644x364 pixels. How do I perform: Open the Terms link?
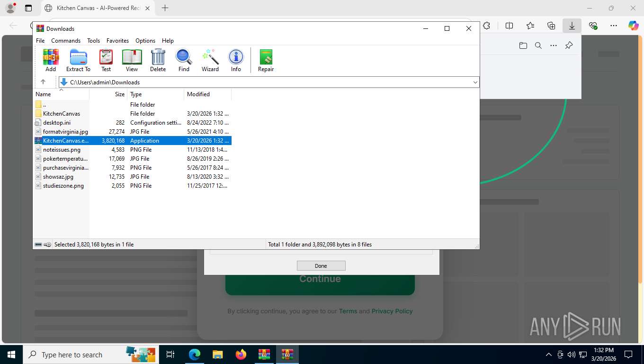click(348, 311)
